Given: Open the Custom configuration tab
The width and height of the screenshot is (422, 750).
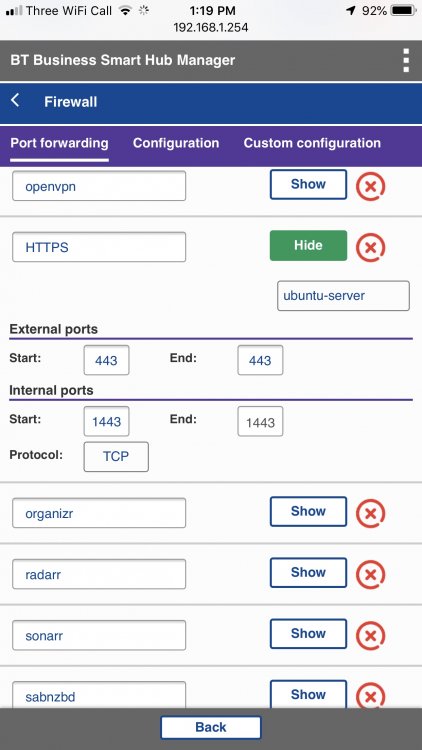Looking at the screenshot, I should 312,143.
